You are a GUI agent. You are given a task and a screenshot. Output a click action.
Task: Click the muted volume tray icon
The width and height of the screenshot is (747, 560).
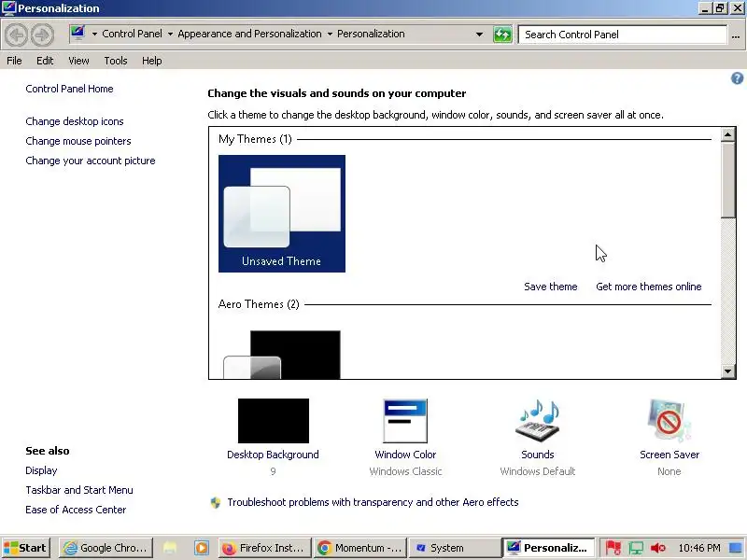(658, 548)
